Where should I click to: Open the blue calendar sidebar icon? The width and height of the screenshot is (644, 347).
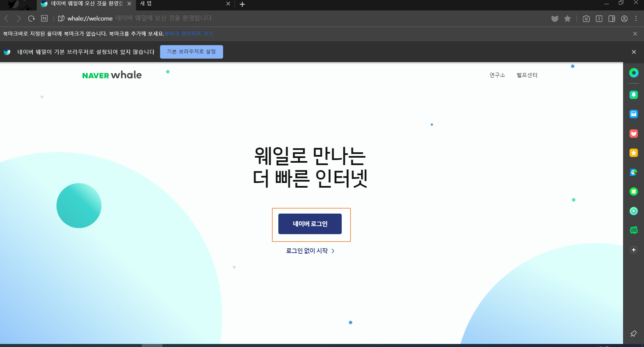tap(634, 114)
